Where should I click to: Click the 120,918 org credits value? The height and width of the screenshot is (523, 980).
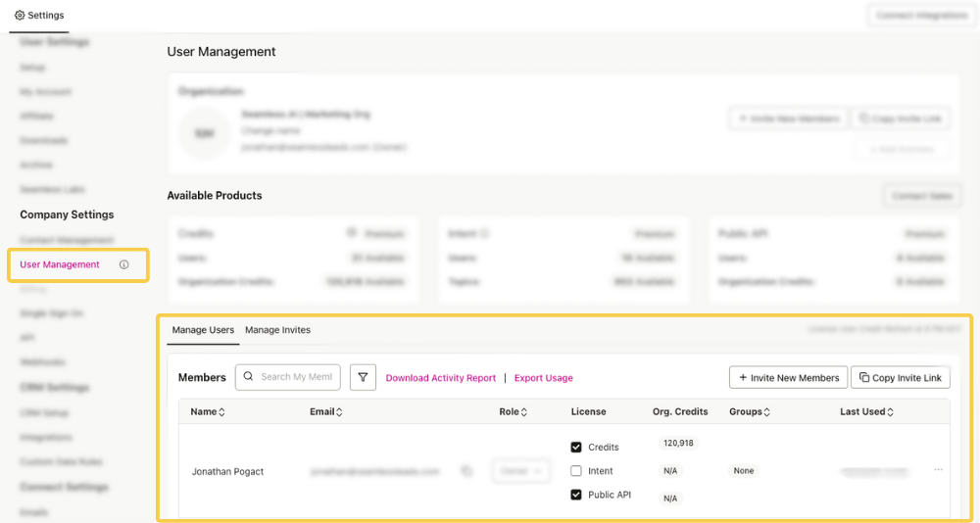tap(678, 443)
